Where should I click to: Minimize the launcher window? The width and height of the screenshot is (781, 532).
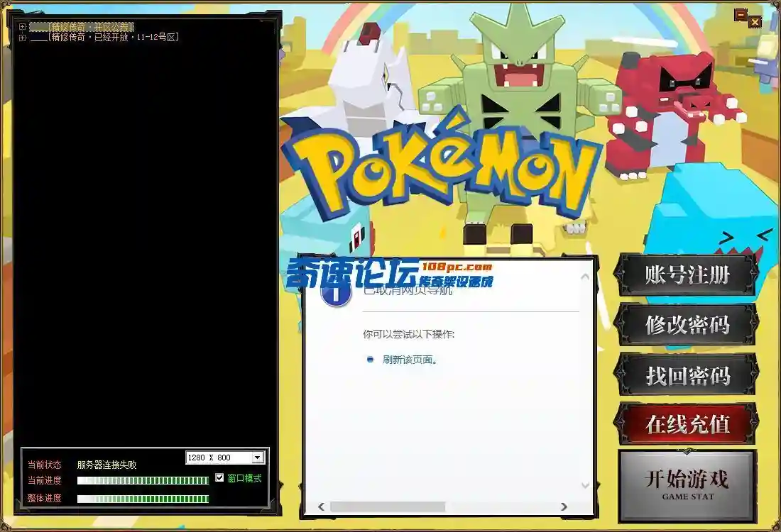click(x=741, y=15)
